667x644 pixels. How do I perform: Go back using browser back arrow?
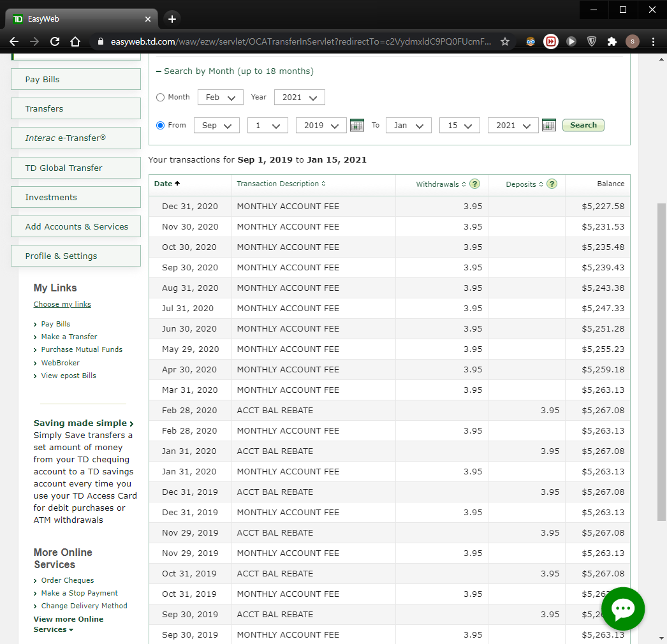(x=14, y=41)
